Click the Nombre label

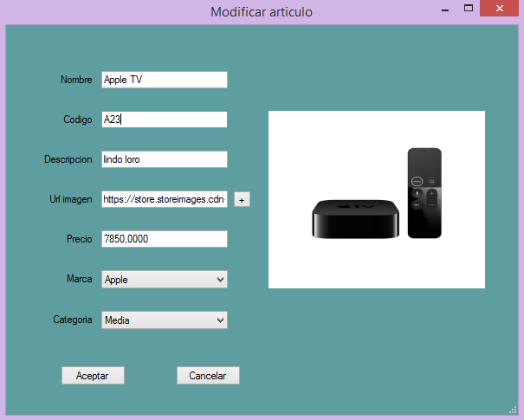coord(76,80)
